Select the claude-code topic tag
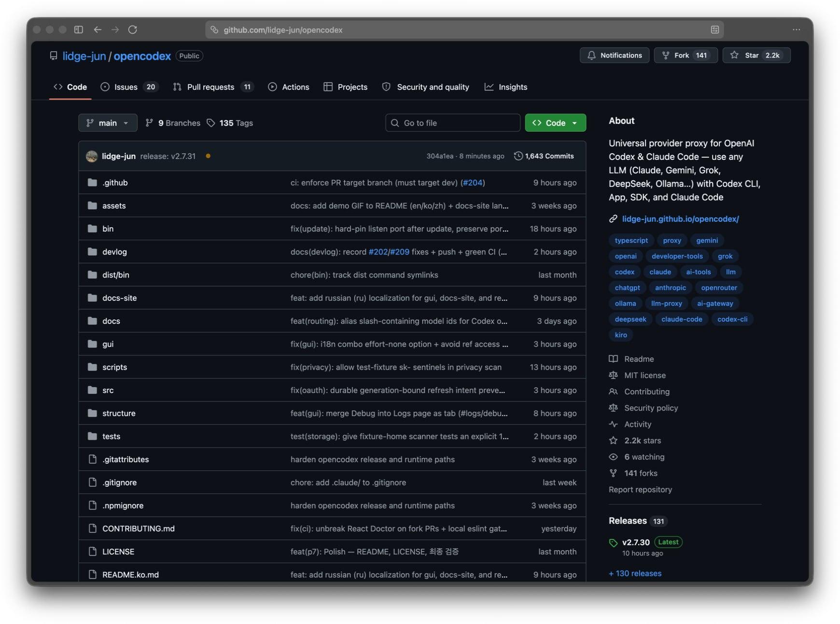This screenshot has width=840, height=624. [682, 319]
